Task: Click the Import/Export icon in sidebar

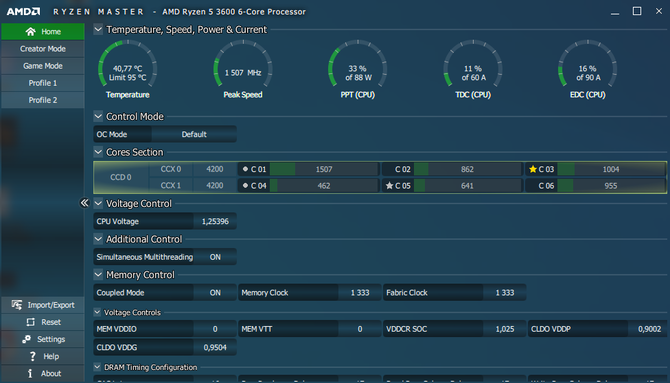Action: (x=17, y=305)
